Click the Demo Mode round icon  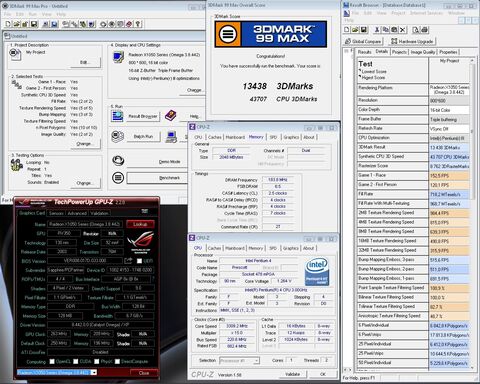pos(118,161)
